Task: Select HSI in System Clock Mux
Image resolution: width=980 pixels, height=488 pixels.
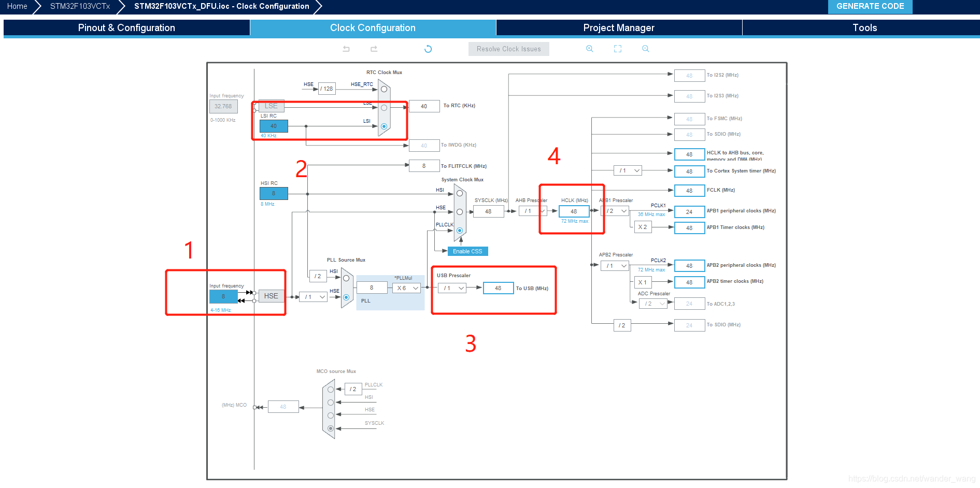Action: coord(460,193)
